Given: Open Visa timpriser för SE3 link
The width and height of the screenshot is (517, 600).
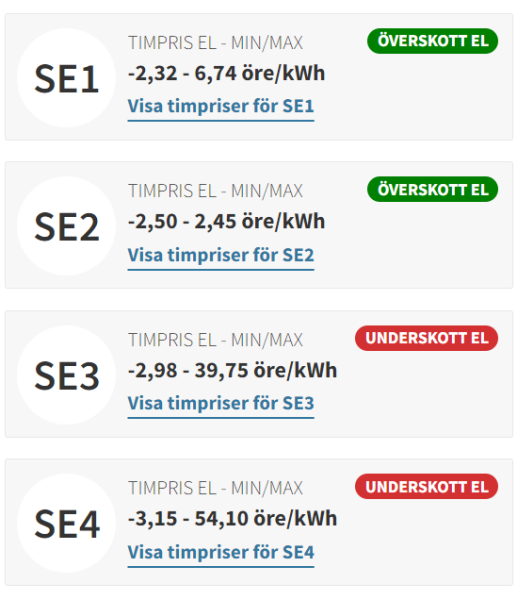Looking at the screenshot, I should [221, 404].
